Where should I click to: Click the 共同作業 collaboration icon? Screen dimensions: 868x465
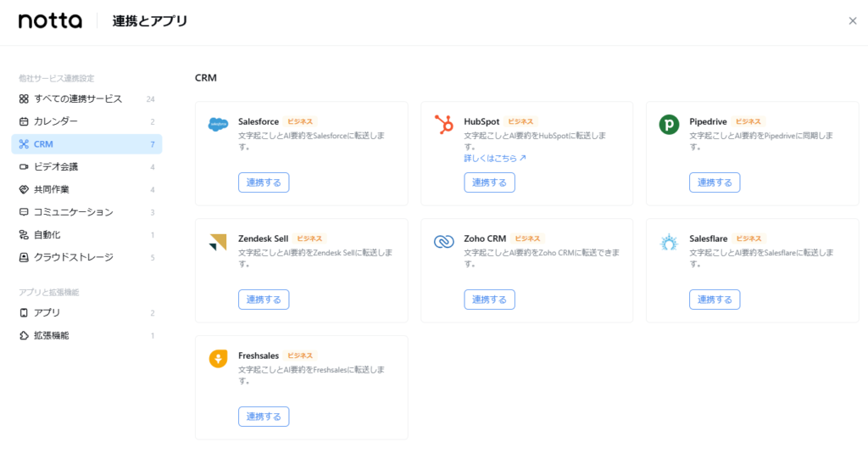point(24,189)
